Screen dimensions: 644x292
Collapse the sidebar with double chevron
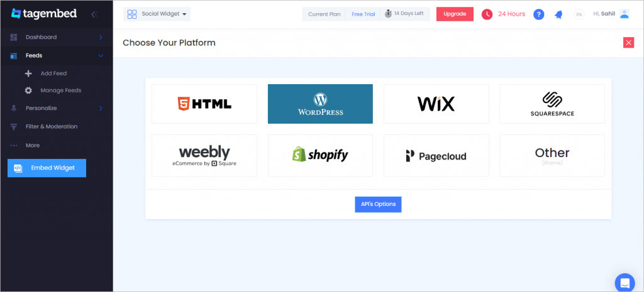(94, 14)
